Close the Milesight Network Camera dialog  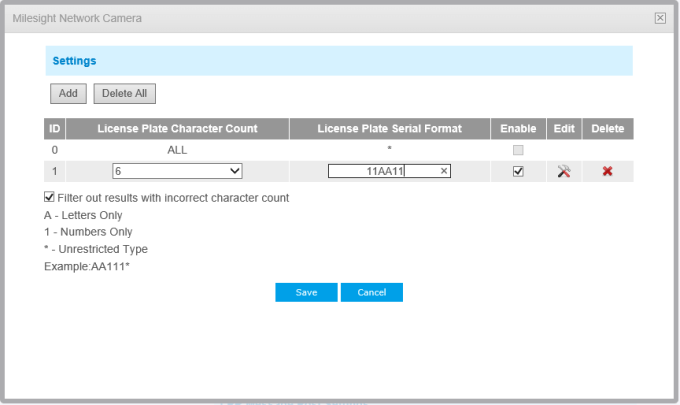pos(660,18)
